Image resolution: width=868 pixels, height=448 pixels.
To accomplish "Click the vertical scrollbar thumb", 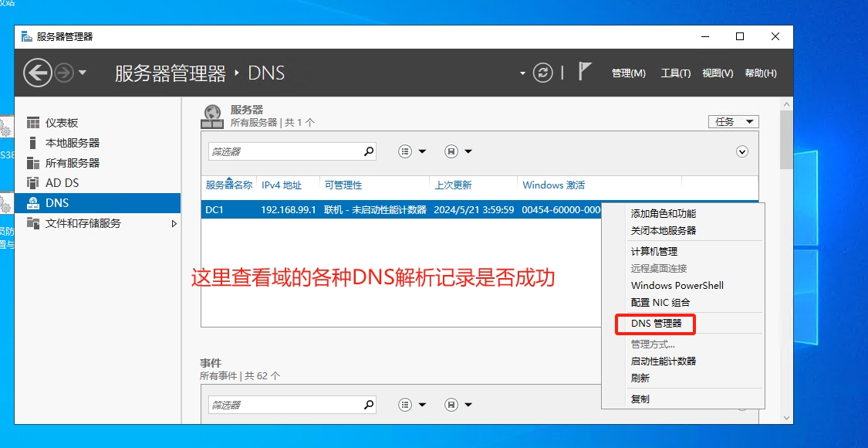I will tap(786, 141).
